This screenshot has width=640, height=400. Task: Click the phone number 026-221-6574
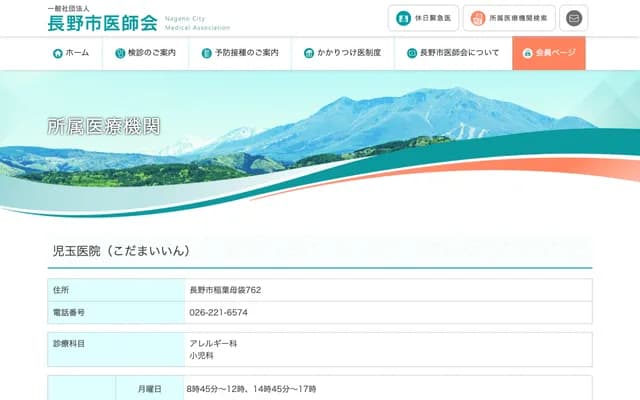[218, 312]
